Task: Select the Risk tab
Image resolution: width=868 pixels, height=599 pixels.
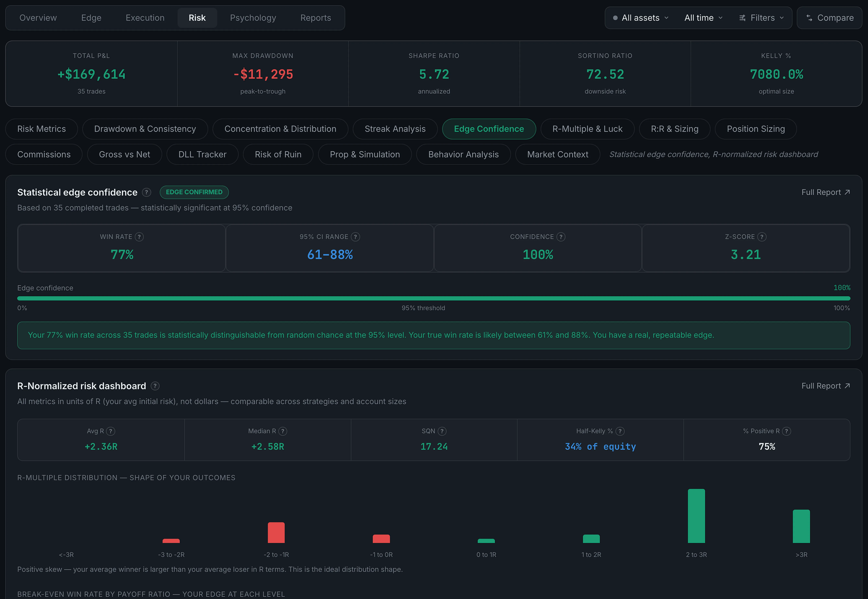Action: (197, 18)
